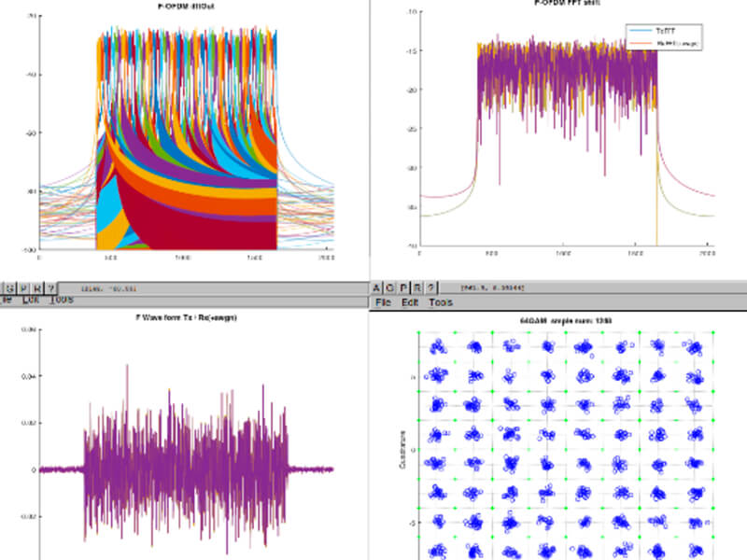Viewport: 747px width, 560px height.
Task: Open Tools menu of the wave form figure
Action: point(62,301)
